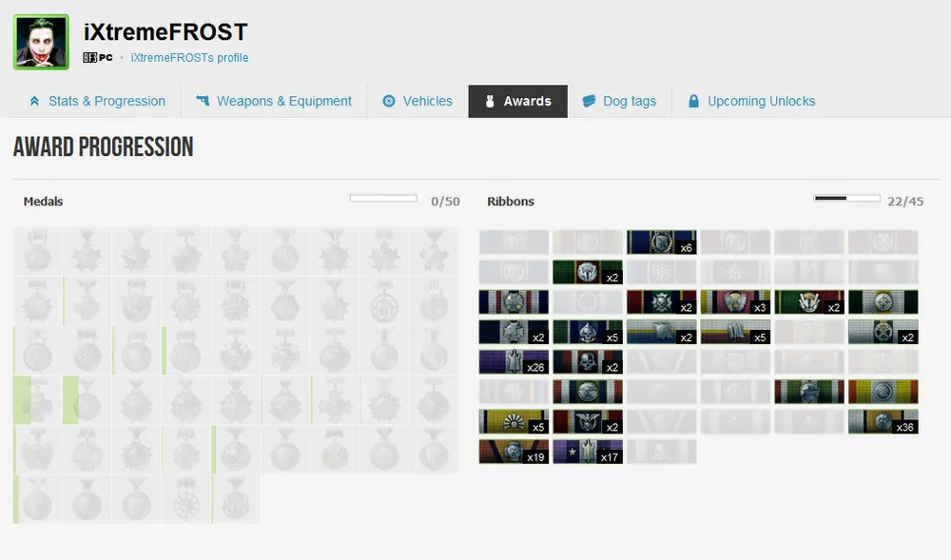Click the Medals progress bar
The width and height of the screenshot is (951, 560).
pos(383,198)
